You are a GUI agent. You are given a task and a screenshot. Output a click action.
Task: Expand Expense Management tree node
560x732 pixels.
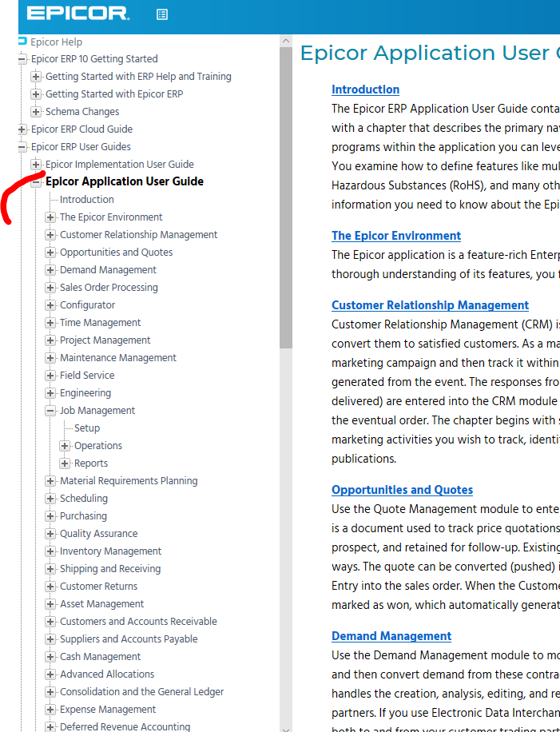coord(50,710)
